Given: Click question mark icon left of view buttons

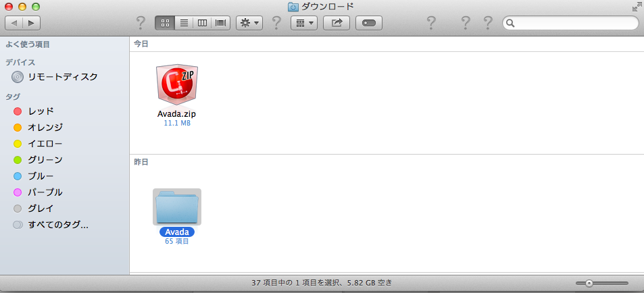Looking at the screenshot, I should (141, 23).
